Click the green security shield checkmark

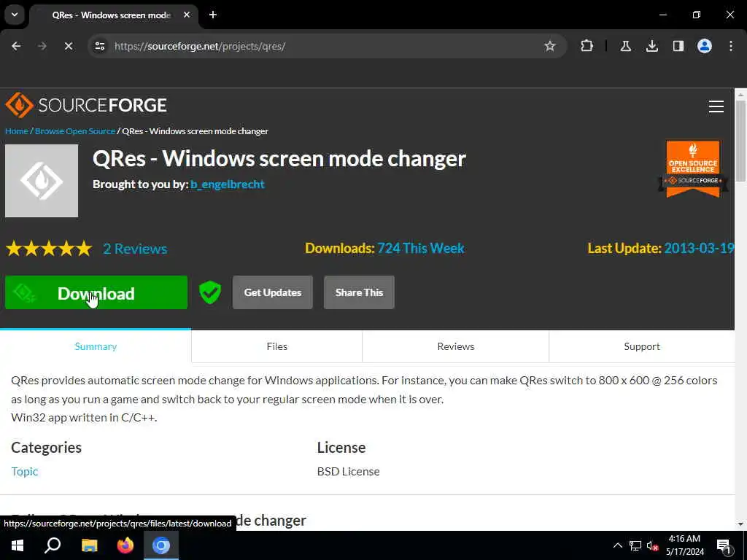pos(209,292)
